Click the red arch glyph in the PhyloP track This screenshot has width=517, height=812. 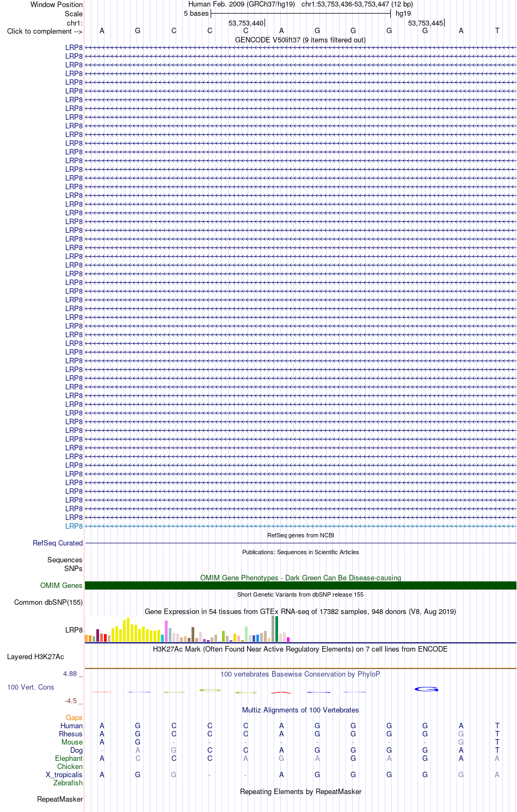(x=281, y=692)
